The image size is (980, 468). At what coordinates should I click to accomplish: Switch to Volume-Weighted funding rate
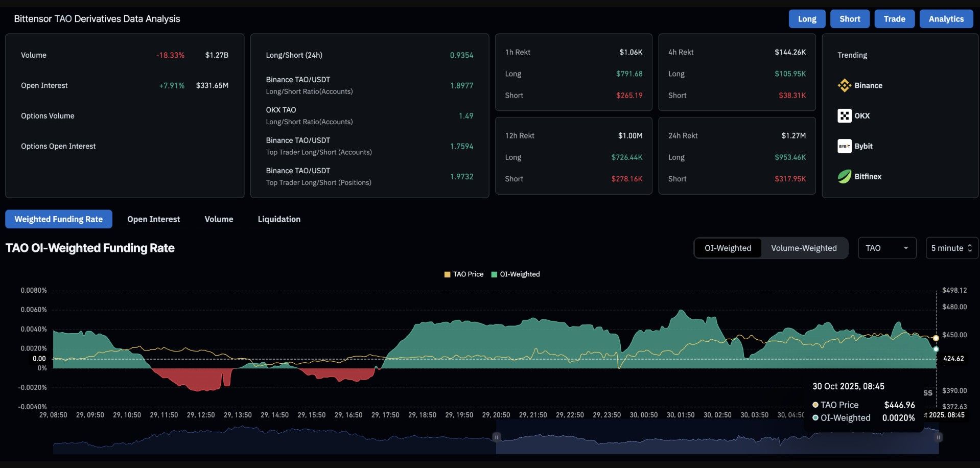[804, 248]
